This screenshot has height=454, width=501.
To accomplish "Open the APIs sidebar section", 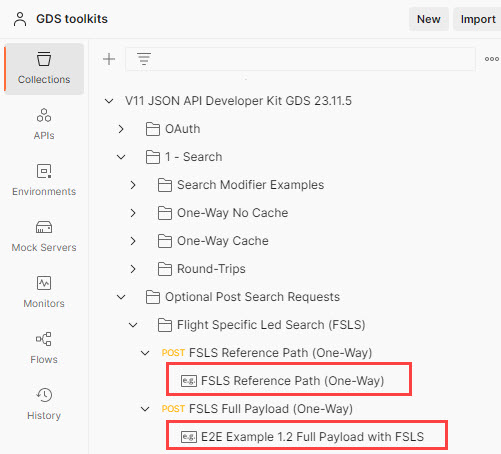I will [44, 124].
